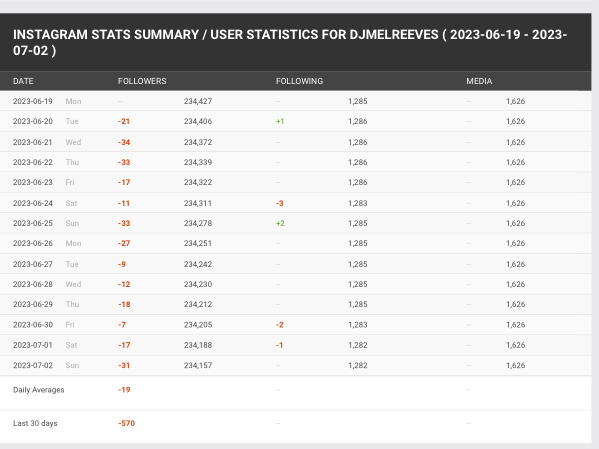Click media count 1,626 on 2023-06-19
Viewport: 599px width, 449px height.
(x=515, y=101)
